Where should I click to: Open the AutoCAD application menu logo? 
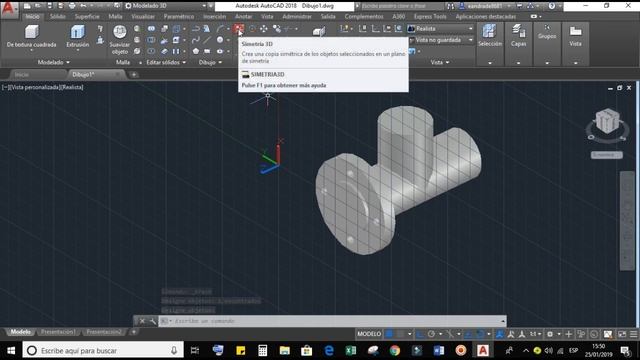click(9, 9)
